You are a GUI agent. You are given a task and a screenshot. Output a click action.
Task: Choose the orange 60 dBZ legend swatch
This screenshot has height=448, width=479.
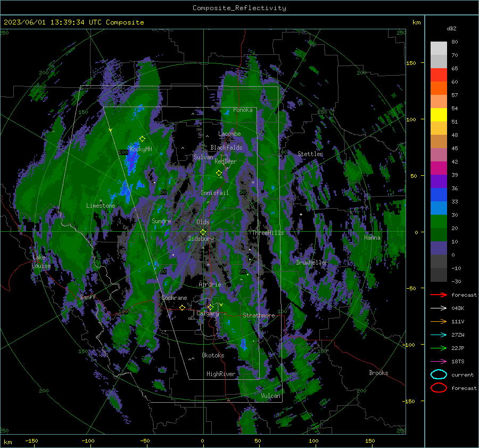click(439, 88)
